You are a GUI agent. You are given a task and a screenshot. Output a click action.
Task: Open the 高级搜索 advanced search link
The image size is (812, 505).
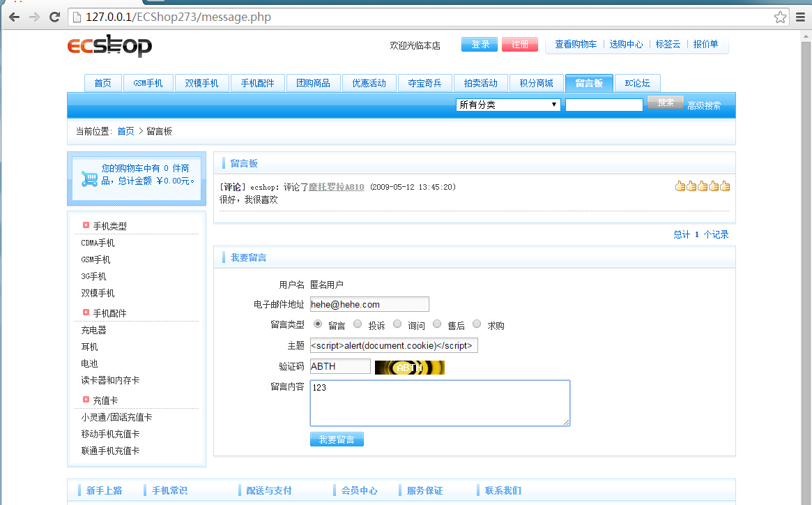(x=704, y=105)
